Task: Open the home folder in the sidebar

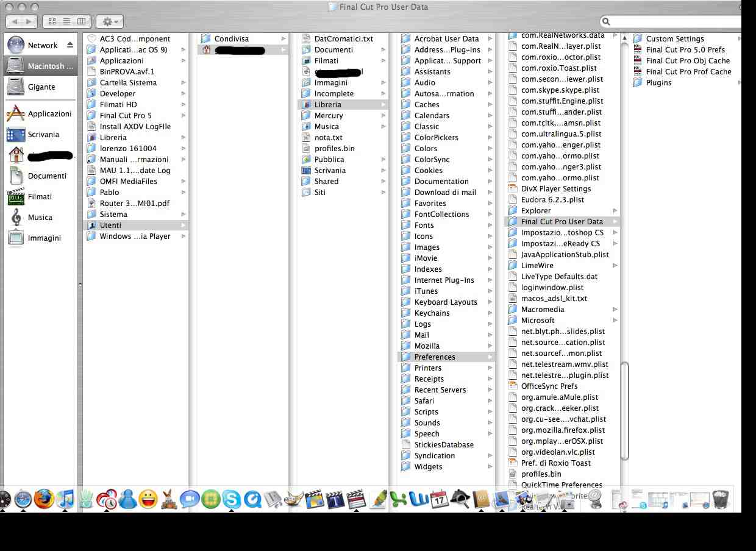Action: (x=40, y=155)
